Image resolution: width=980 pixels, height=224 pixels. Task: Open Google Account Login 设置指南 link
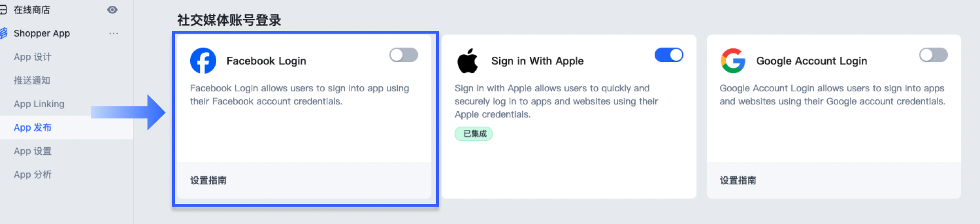tap(738, 180)
